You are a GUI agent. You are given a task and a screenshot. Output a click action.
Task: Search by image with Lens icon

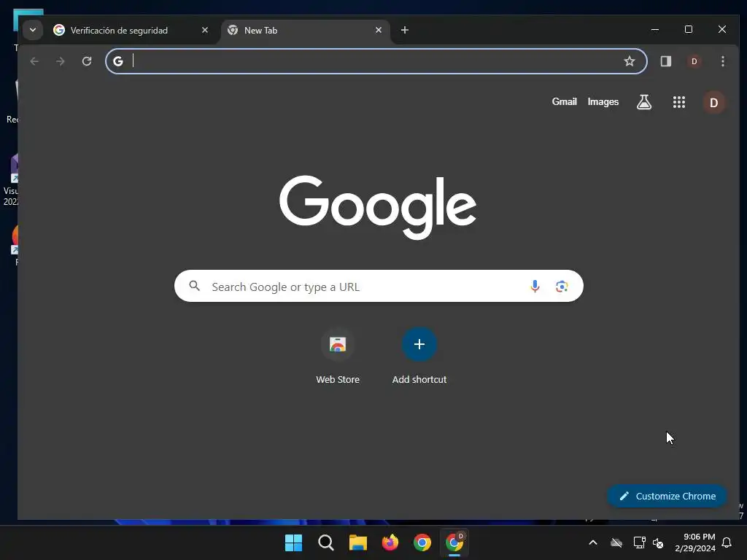click(562, 286)
